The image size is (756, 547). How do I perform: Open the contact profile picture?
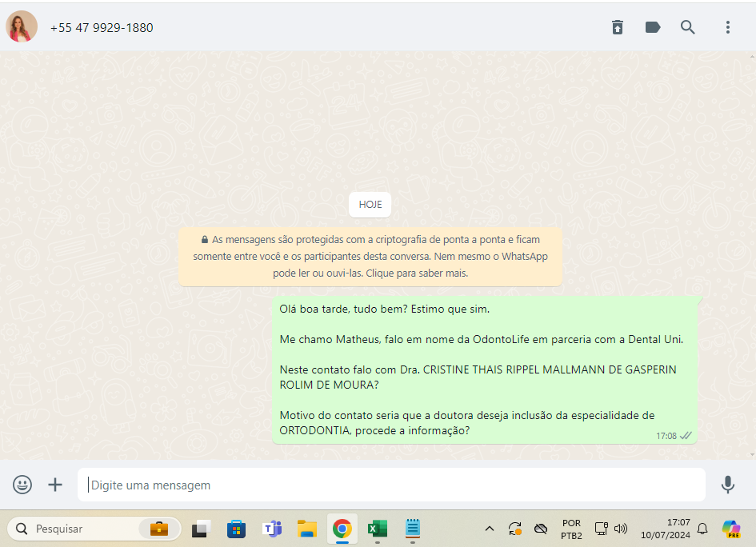22,26
